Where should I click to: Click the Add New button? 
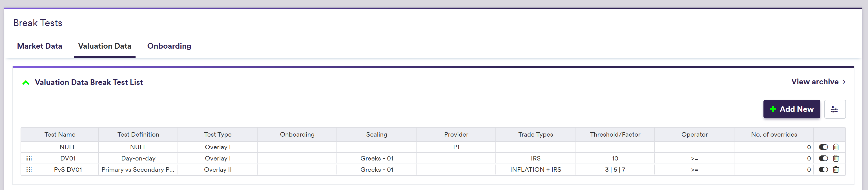coord(791,109)
